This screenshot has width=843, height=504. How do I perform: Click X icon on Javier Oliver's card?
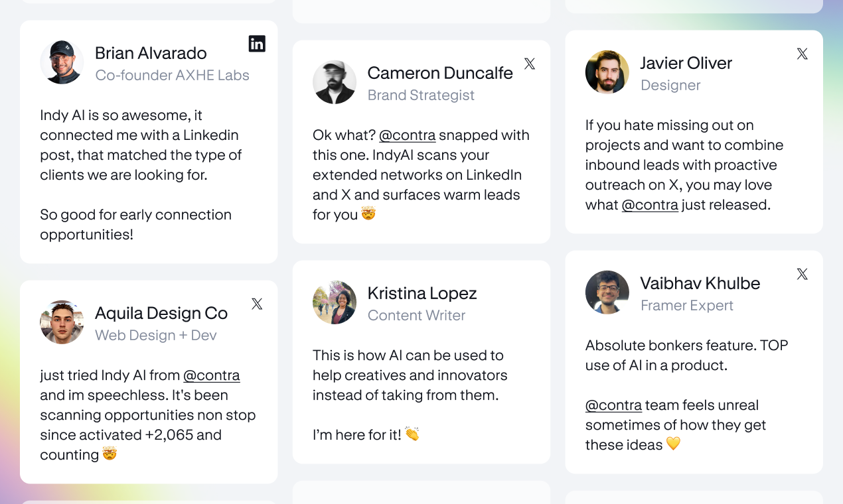[x=803, y=54]
